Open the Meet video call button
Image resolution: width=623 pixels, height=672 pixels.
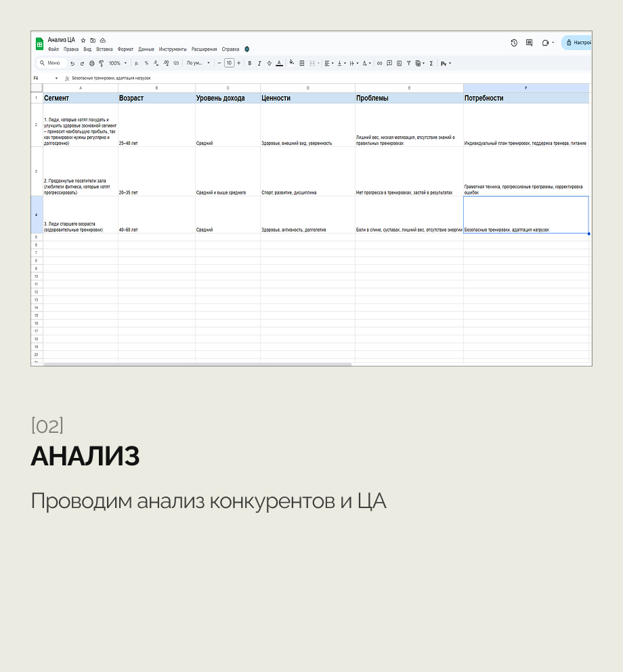tap(548, 43)
